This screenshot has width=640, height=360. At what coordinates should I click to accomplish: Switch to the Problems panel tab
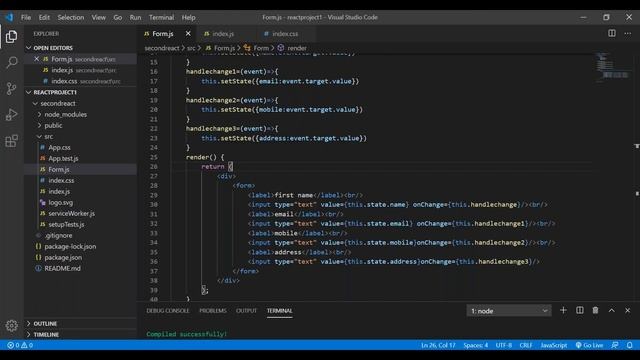click(213, 311)
